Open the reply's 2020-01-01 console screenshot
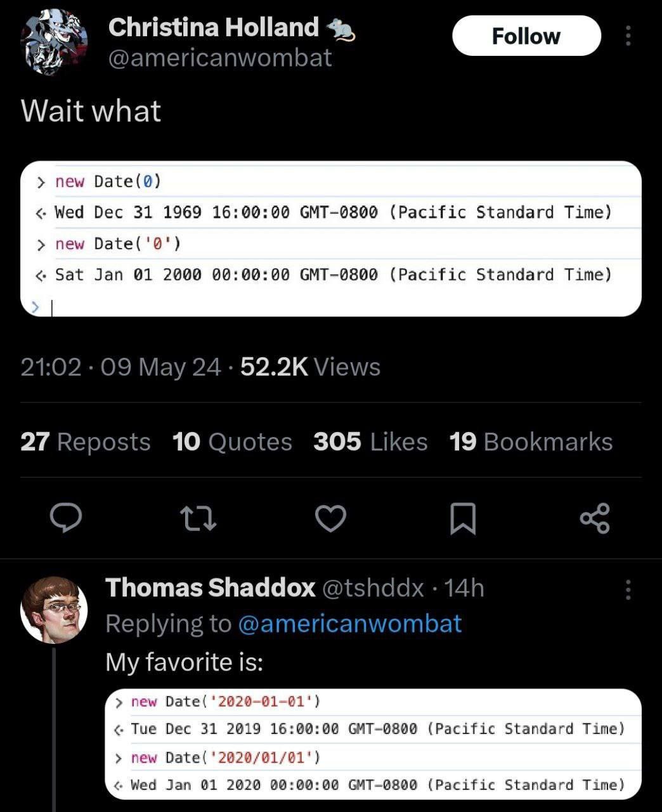Viewport: 662px width, 812px height. [x=373, y=743]
